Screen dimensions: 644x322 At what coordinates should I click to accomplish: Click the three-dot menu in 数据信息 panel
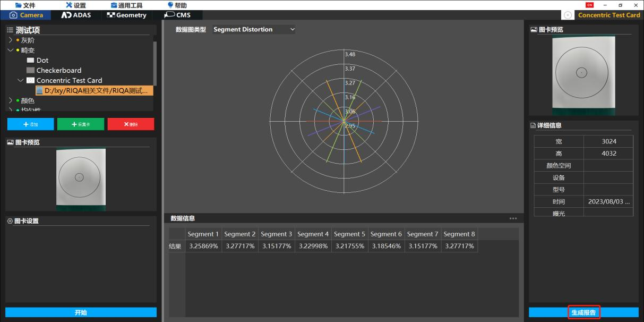tap(513, 218)
